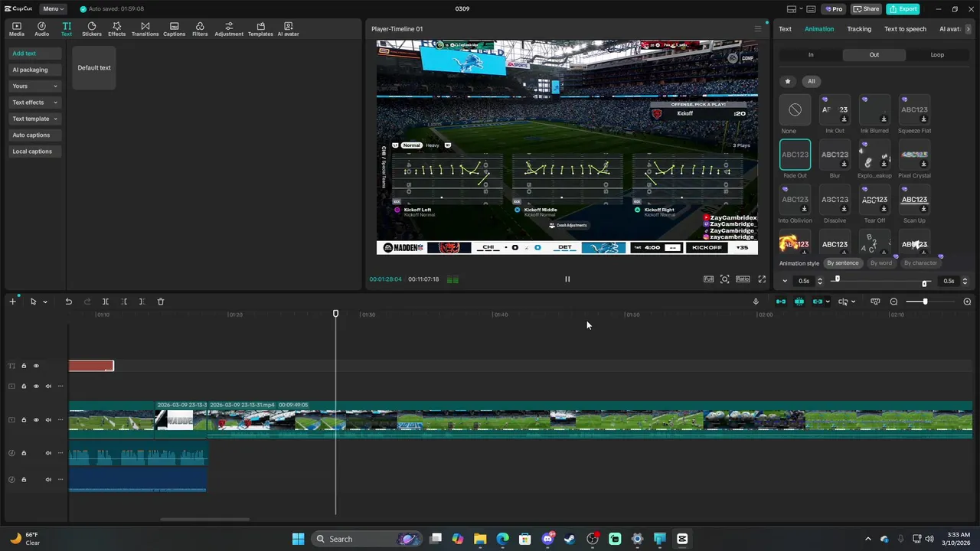
Task: Open linkage options dropdown arrow
Action: point(828,302)
